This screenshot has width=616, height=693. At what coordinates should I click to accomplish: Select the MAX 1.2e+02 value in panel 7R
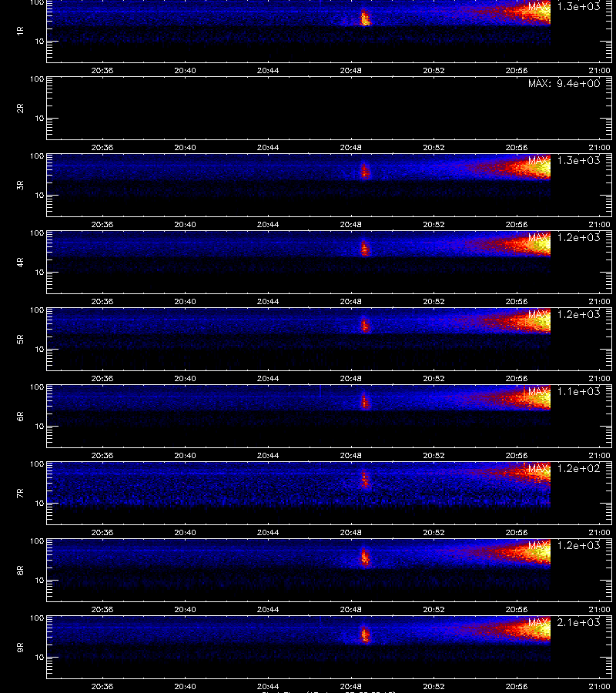tap(564, 468)
